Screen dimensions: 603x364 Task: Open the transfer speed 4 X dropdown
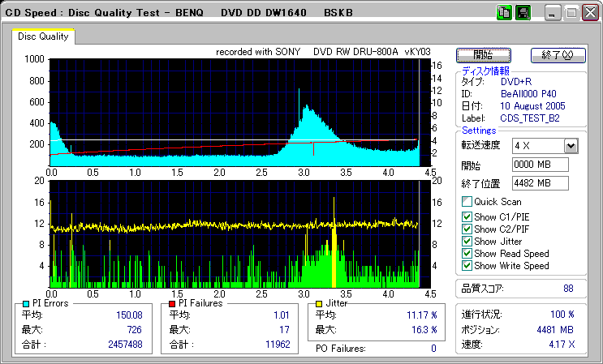click(x=571, y=145)
